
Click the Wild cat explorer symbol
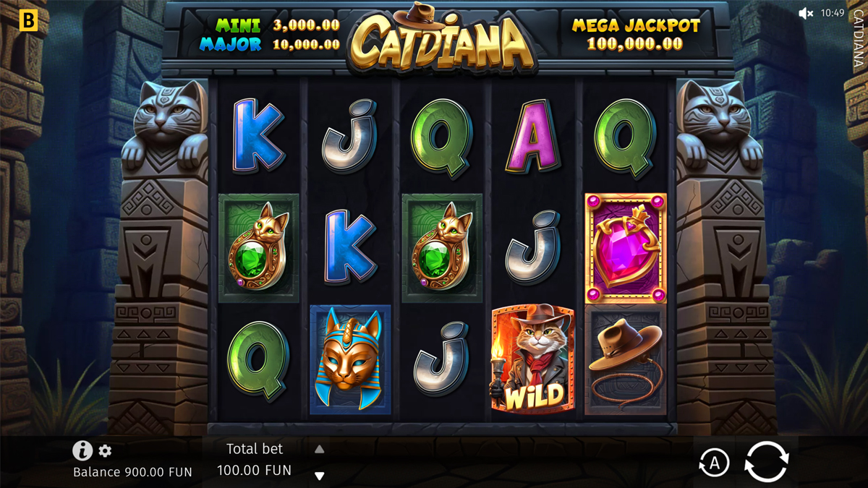pos(533,359)
